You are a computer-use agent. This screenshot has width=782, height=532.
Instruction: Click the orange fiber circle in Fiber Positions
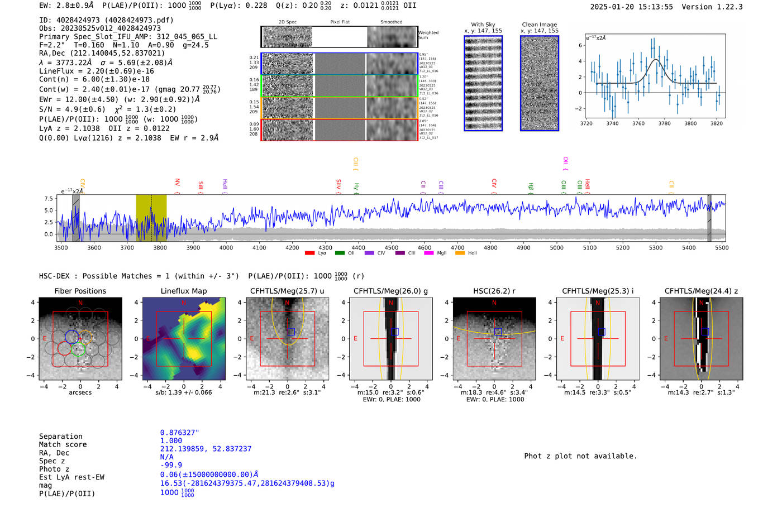pyautogui.click(x=85, y=337)
